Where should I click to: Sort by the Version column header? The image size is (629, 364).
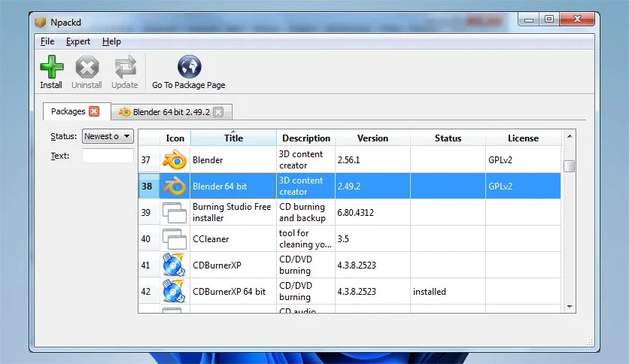coord(372,138)
